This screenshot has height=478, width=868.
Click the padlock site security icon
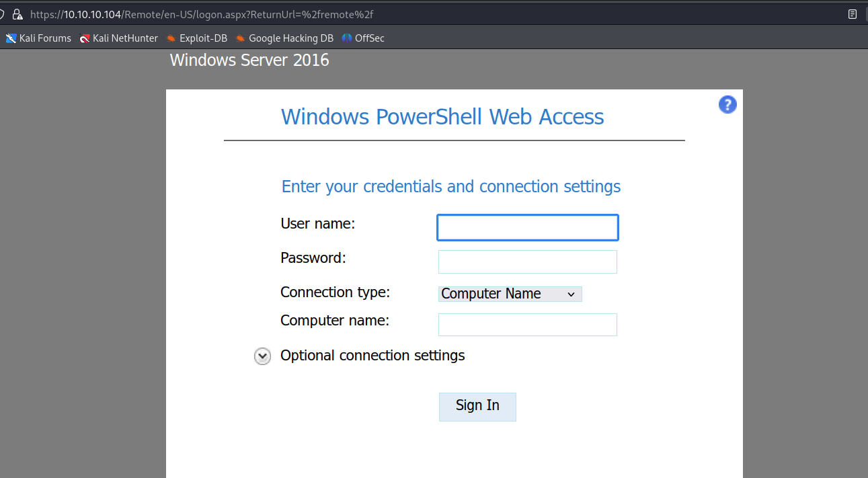point(17,13)
